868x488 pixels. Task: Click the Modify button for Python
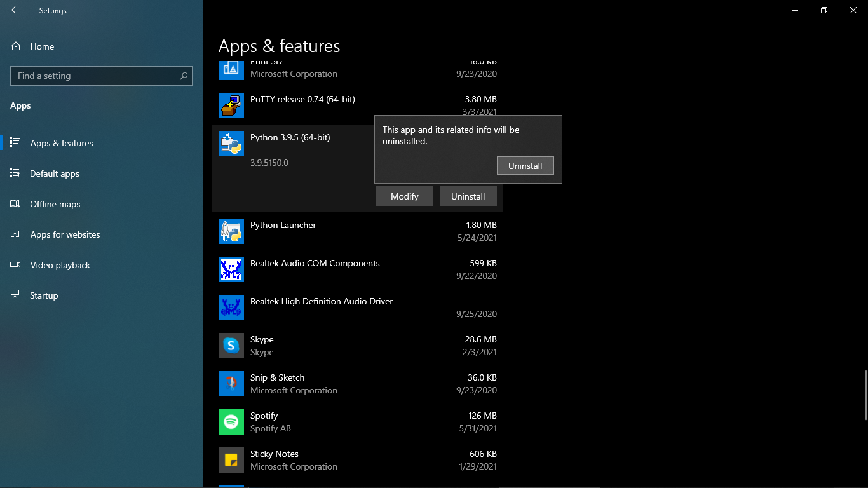click(404, 196)
